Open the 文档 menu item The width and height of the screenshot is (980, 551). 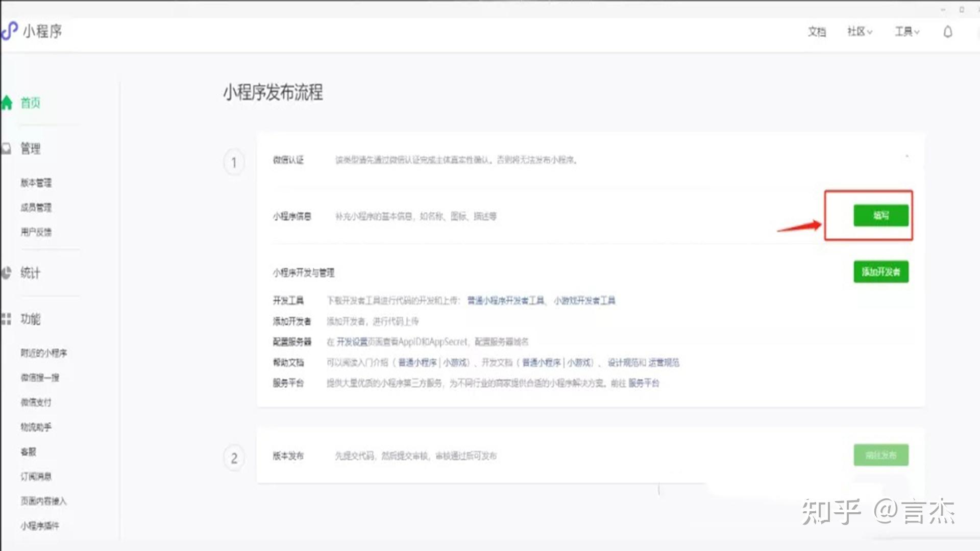point(816,32)
